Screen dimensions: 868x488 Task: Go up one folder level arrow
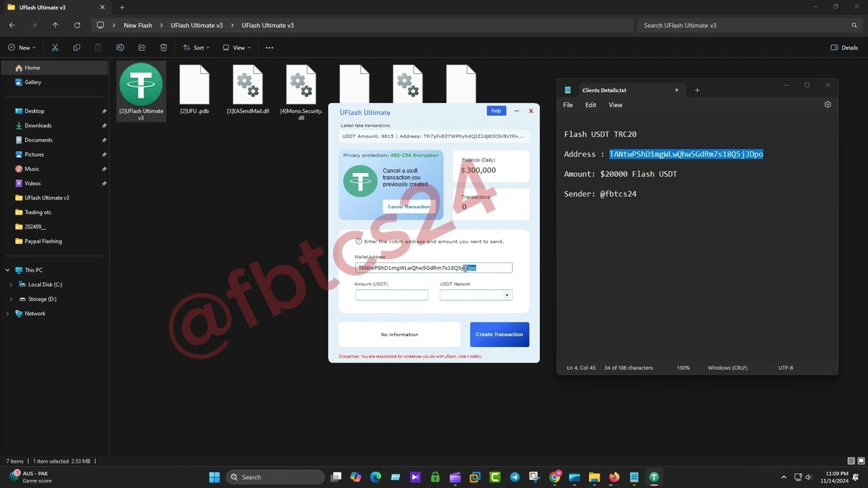(56, 25)
